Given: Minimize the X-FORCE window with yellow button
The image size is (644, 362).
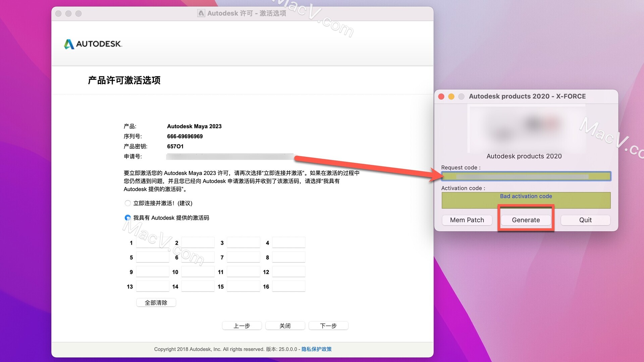Looking at the screenshot, I should pos(451,97).
